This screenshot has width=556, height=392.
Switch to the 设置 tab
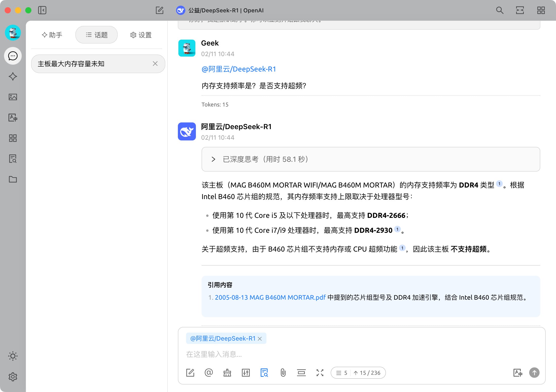(x=141, y=35)
